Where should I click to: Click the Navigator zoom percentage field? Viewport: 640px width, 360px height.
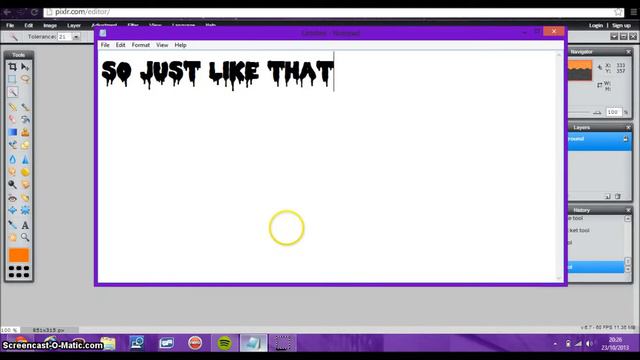click(x=613, y=112)
